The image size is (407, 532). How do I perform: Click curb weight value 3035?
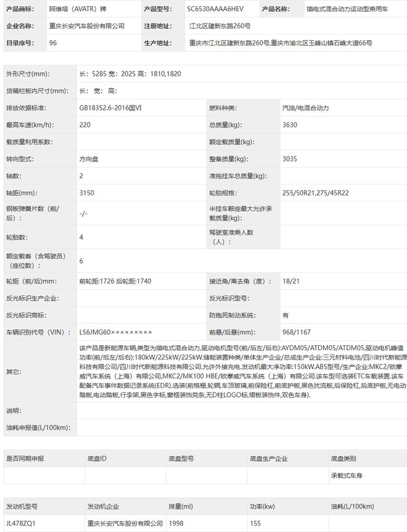(x=290, y=159)
